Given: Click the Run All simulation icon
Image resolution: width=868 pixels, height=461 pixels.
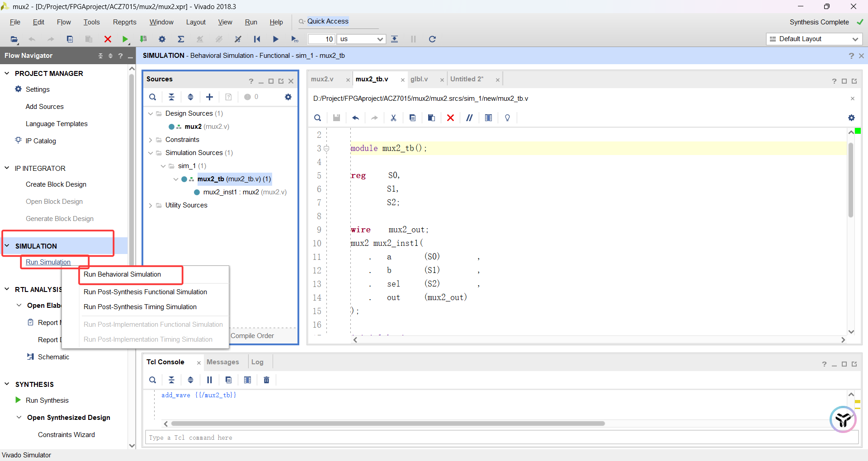Looking at the screenshot, I should pos(275,39).
